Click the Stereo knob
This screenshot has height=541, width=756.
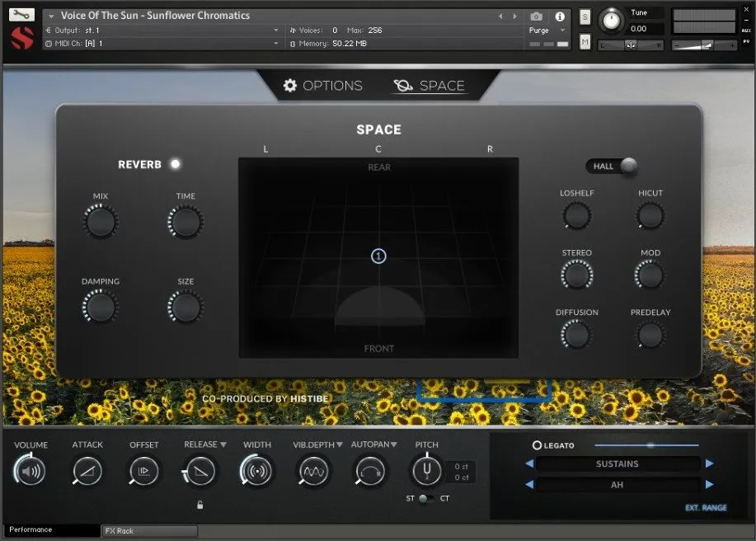click(576, 275)
